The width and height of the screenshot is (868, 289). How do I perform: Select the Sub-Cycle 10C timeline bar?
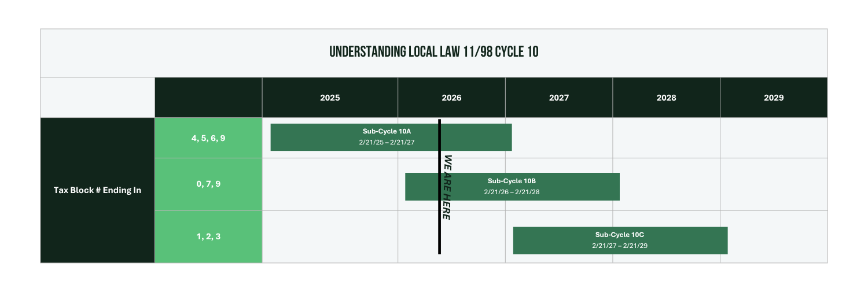pyautogui.click(x=620, y=240)
